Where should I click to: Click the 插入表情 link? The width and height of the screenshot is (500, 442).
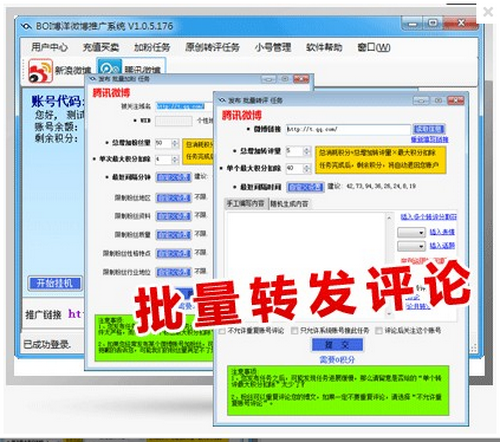point(442,232)
